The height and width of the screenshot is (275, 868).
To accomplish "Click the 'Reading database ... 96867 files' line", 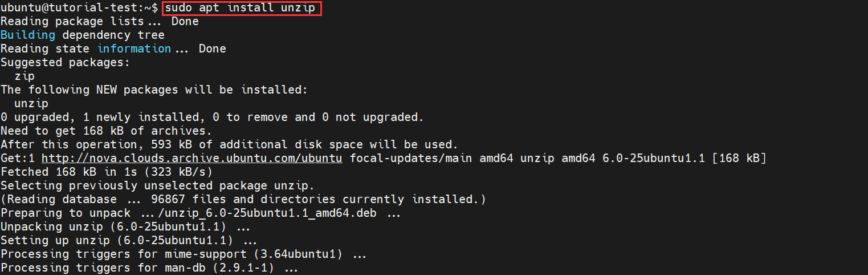I will [243, 199].
